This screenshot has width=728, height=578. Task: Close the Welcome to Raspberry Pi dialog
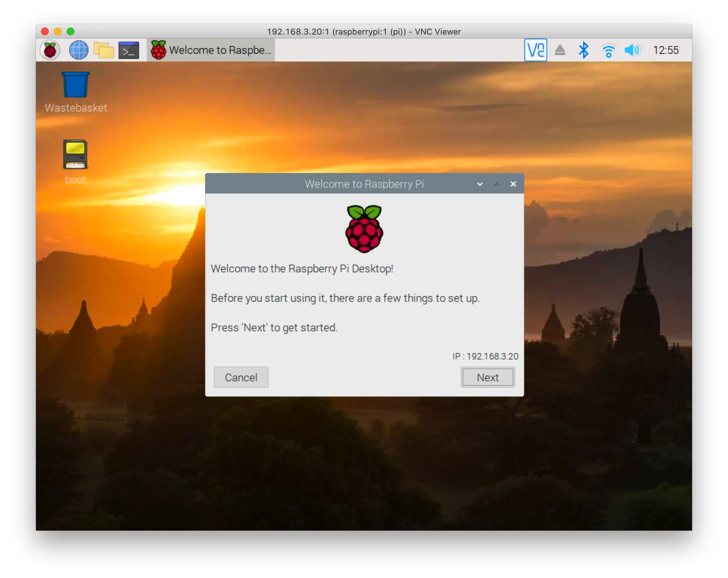tap(513, 184)
